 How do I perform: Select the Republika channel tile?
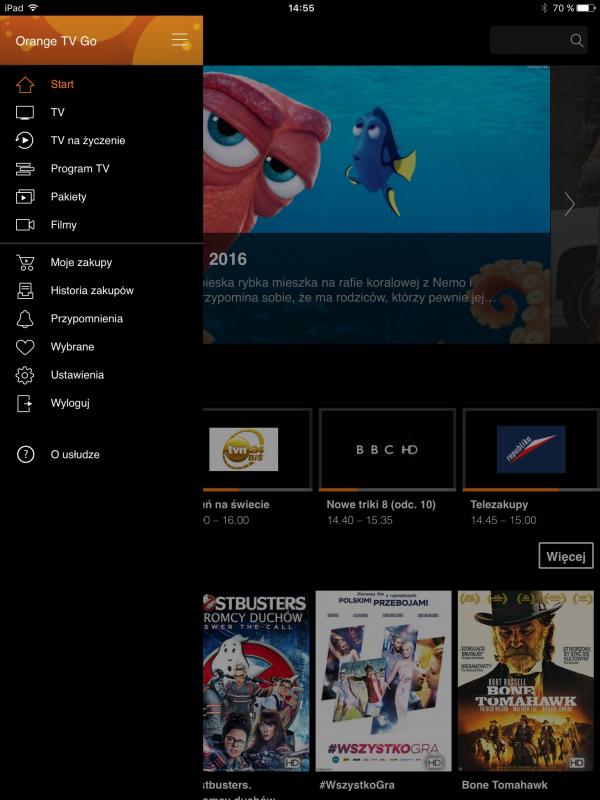point(531,449)
